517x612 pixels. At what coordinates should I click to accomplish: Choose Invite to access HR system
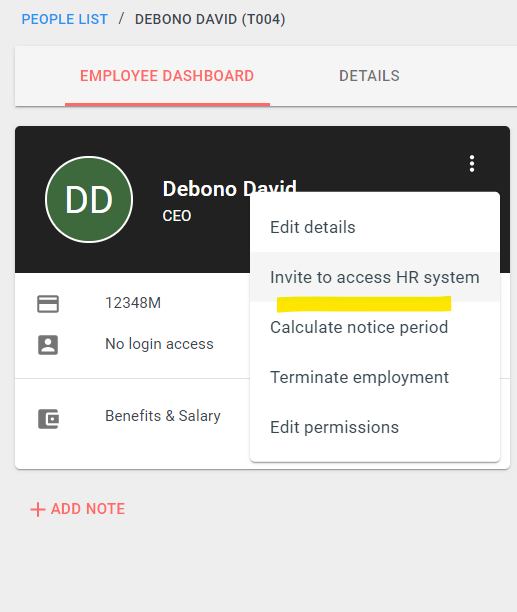click(375, 277)
